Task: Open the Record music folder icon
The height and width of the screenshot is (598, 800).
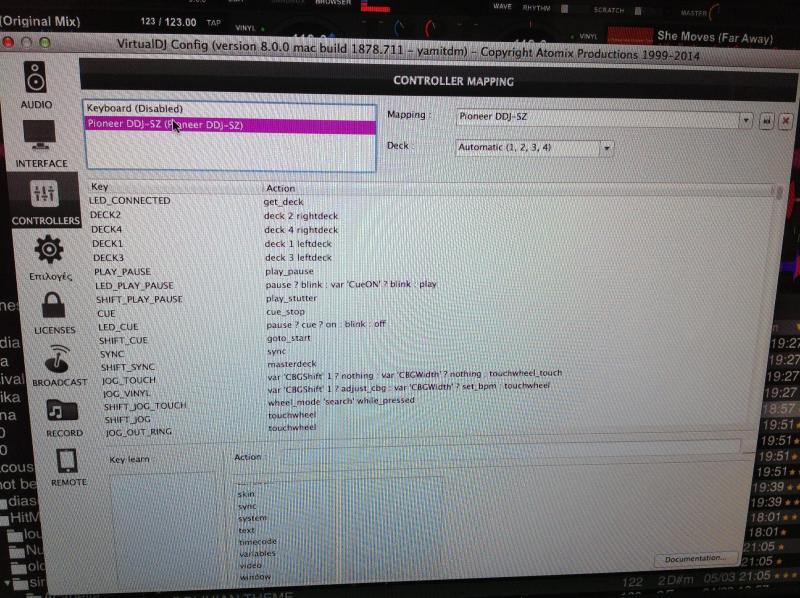Action: coord(62,410)
